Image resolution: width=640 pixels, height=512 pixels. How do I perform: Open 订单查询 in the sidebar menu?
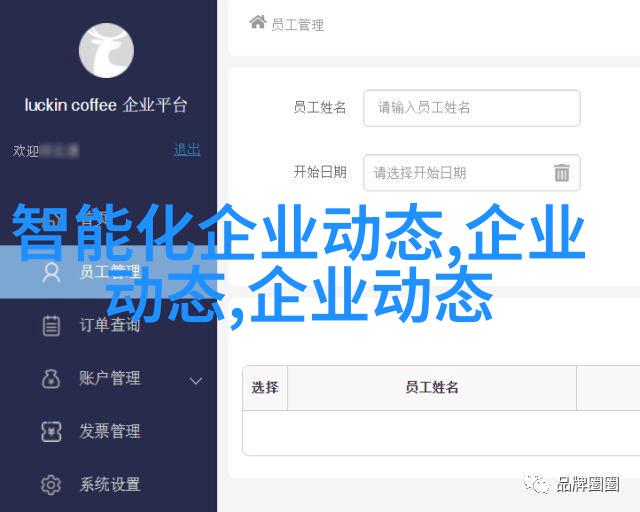coord(108,325)
